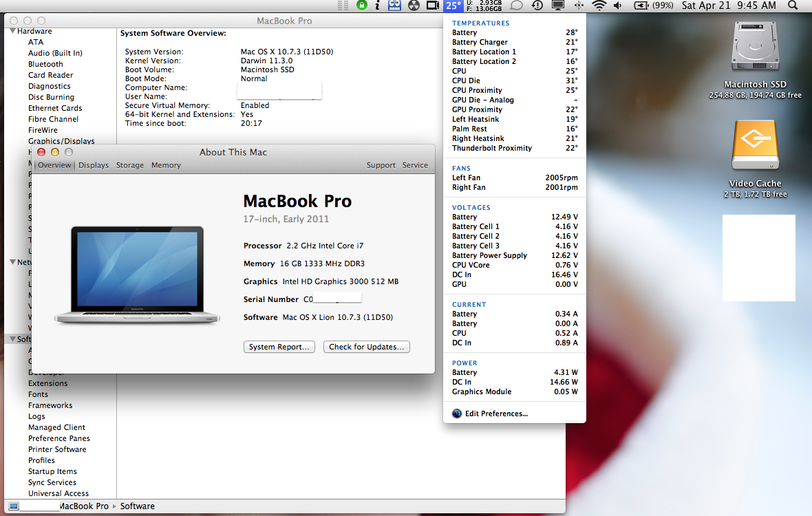Click the globe icon beside Edit Preferences

(457, 413)
